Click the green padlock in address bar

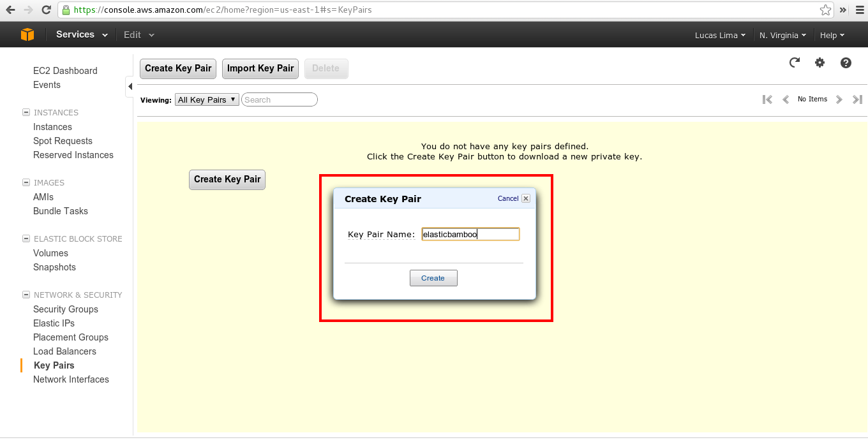pyautogui.click(x=66, y=10)
